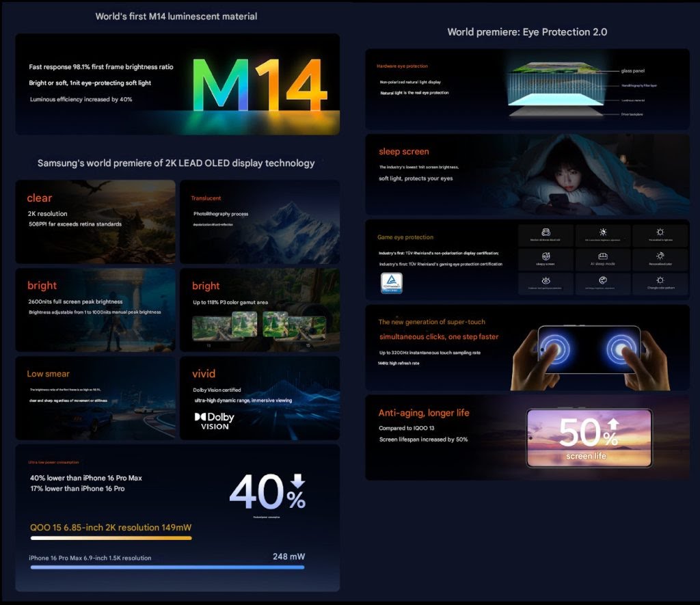The height and width of the screenshot is (605, 700).
Task: Toggle the brightness adjustment sun icon
Action: pyautogui.click(x=602, y=231)
